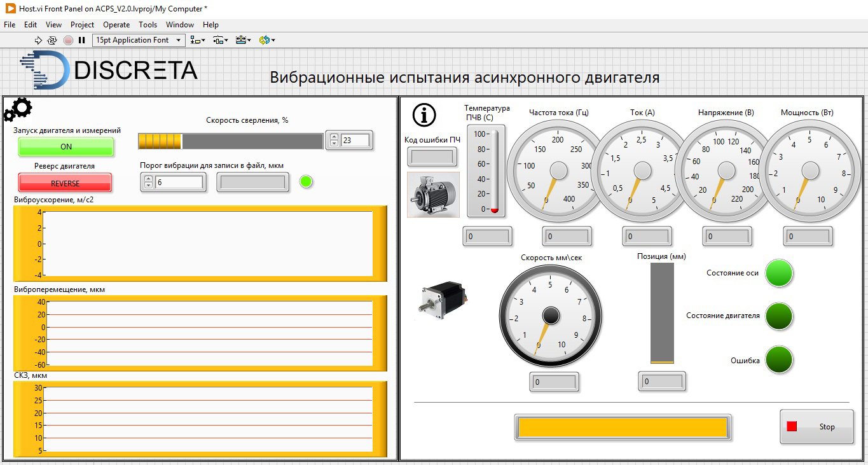Click the asynchronous motor picture
Viewport: 868px width, 465px height.
click(433, 195)
